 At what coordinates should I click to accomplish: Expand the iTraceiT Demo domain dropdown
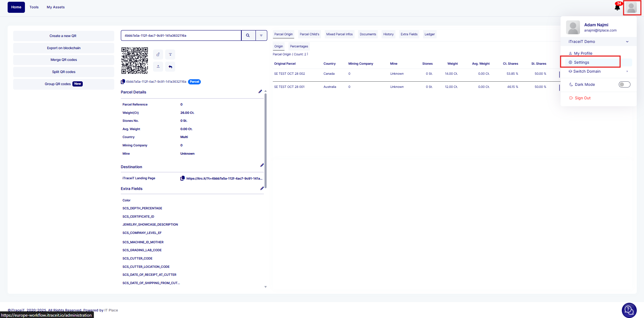click(x=627, y=42)
